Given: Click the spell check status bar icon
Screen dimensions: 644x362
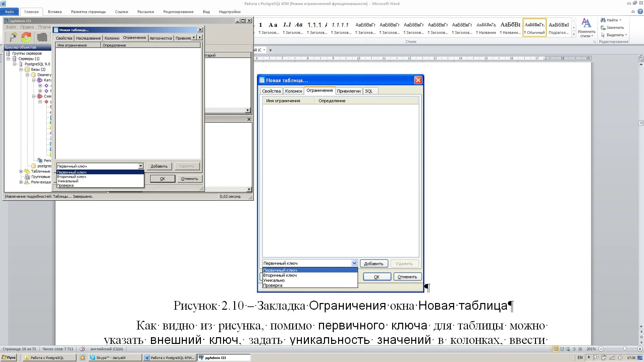Looking at the screenshot, I should [82, 349].
